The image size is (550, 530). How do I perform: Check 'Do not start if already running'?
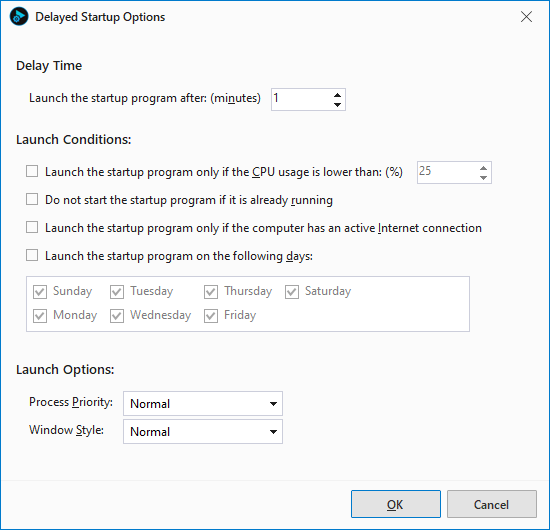coord(32,200)
